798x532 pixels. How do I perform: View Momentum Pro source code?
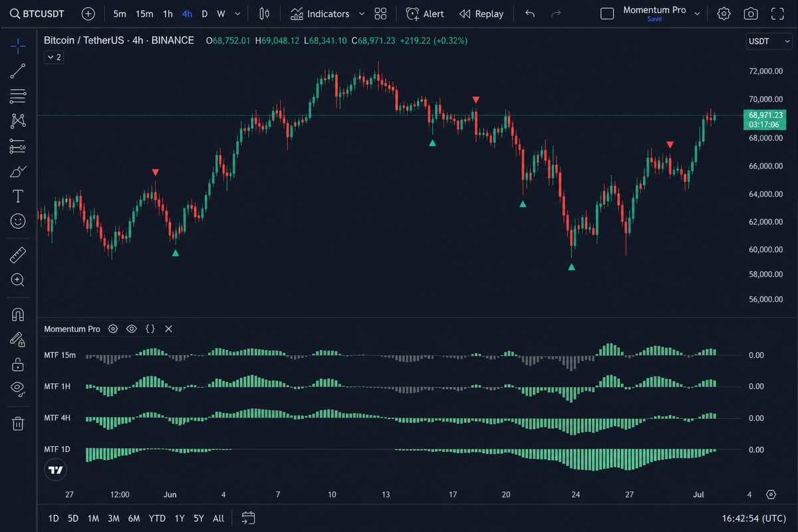150,329
